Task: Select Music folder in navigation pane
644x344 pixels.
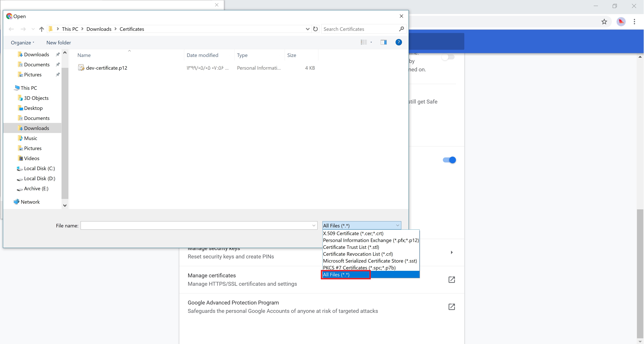Action: click(x=30, y=138)
